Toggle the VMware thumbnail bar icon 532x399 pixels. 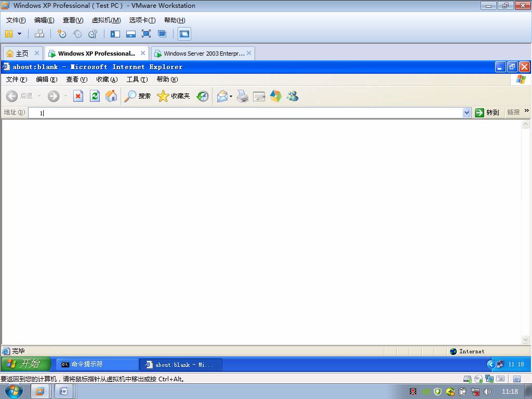[130, 34]
